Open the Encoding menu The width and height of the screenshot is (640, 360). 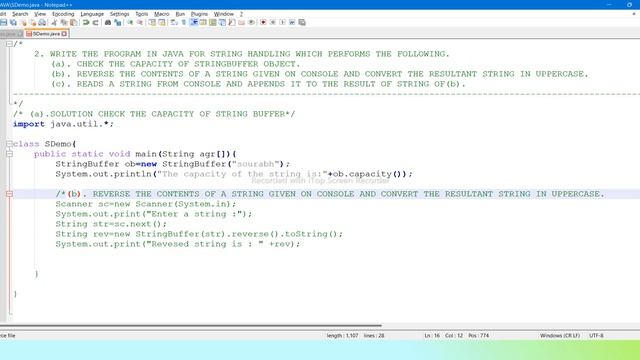(63, 14)
